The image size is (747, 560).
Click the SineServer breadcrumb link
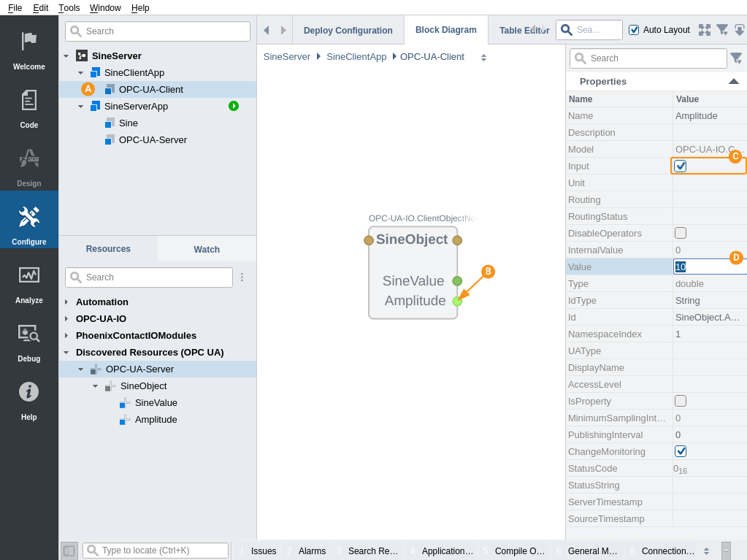pos(286,56)
